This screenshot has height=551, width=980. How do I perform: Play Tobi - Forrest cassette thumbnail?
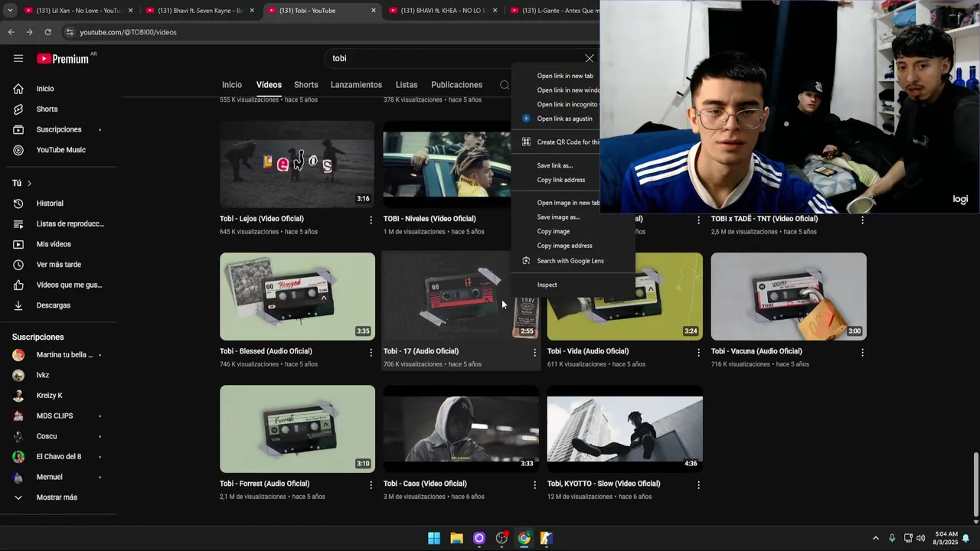[297, 429]
